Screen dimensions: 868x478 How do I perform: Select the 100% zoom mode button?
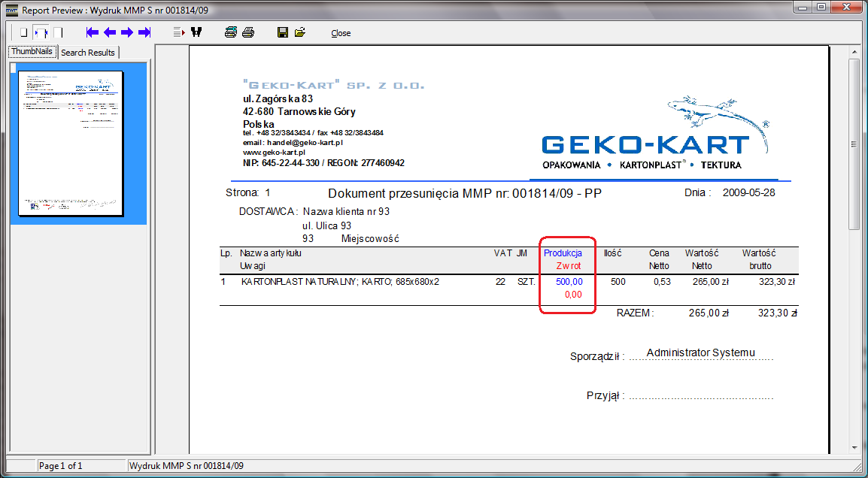[58, 32]
